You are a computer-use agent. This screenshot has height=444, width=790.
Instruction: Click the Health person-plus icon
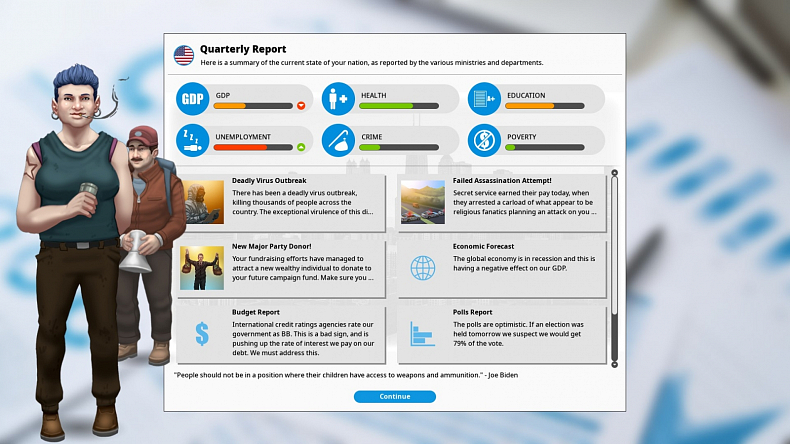[x=338, y=99]
